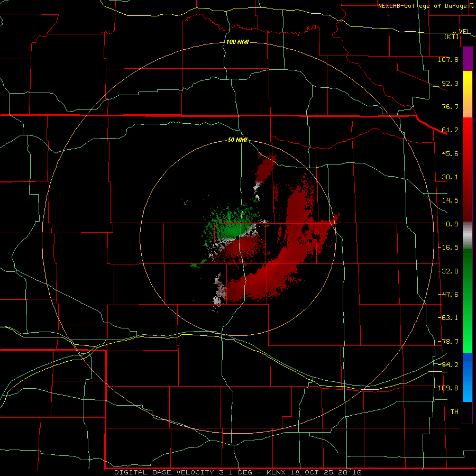Click the 3.1 DEG elevation angle text
Screen dimensions: 476x476
[x=236, y=472]
